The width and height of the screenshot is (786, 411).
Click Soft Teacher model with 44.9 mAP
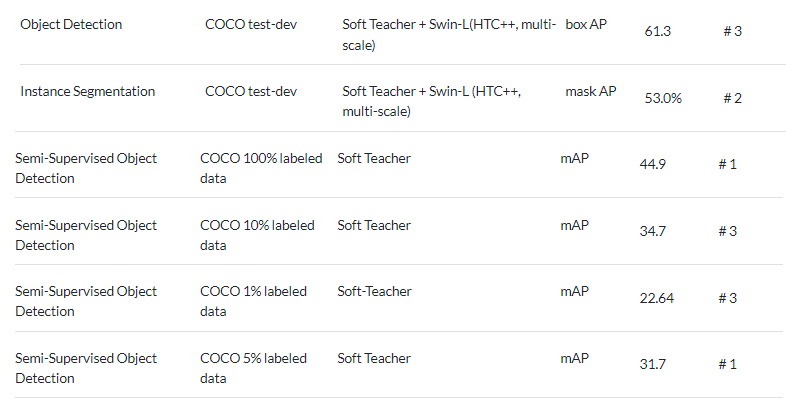[x=374, y=158]
